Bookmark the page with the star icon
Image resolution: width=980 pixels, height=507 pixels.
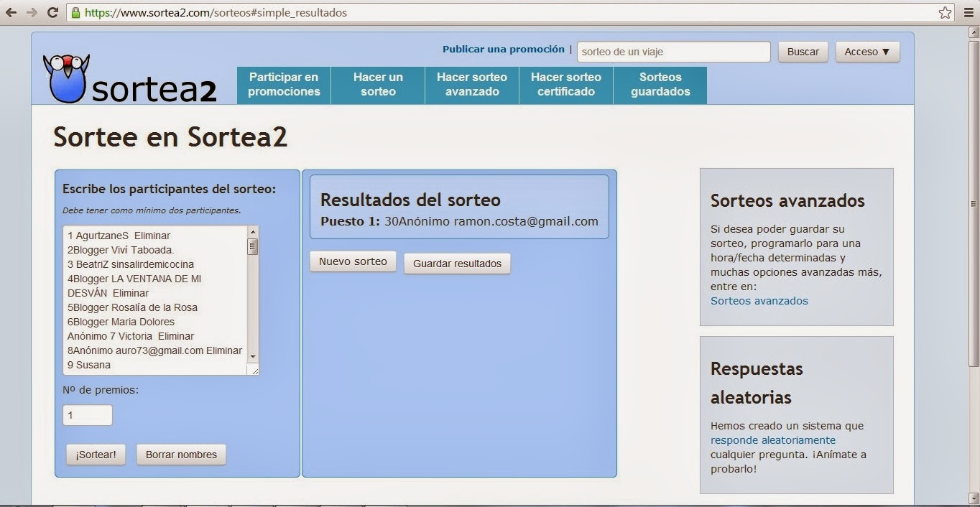945,12
